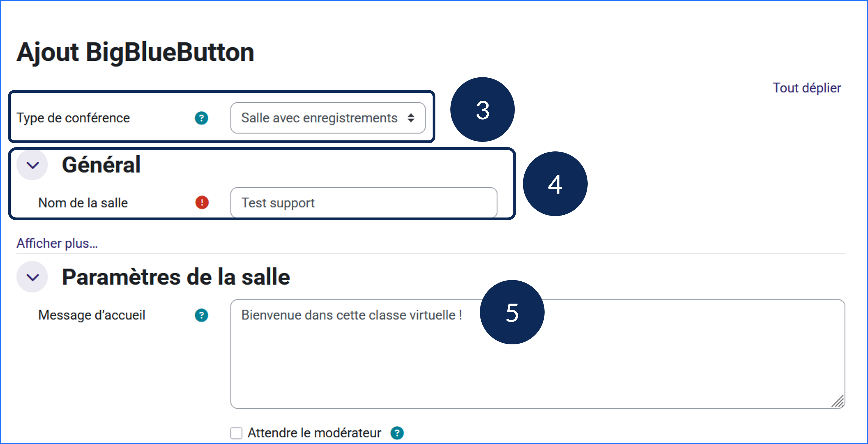The width and height of the screenshot is (868, 444).
Task: Click the Attendre le modérateur label text
Action: tap(314, 433)
